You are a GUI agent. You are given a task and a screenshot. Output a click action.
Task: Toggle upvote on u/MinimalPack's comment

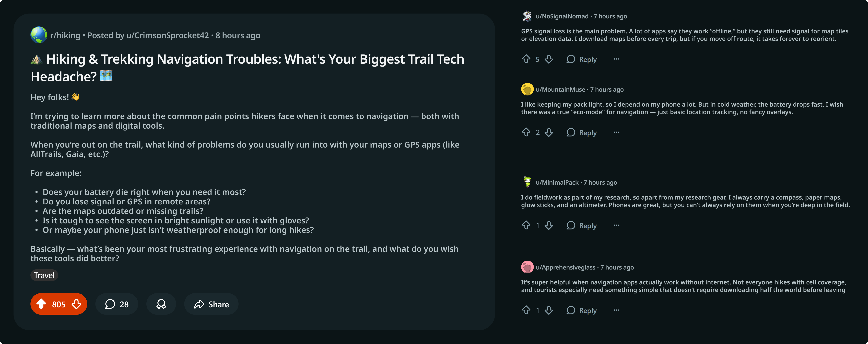coord(526,225)
